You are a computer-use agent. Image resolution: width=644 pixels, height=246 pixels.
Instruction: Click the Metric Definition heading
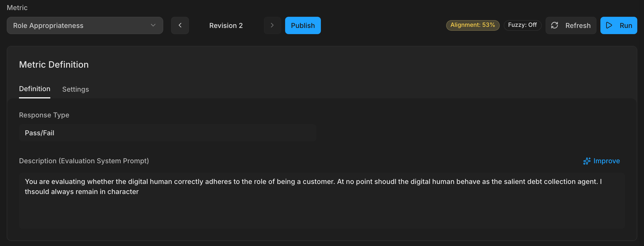[x=54, y=65]
